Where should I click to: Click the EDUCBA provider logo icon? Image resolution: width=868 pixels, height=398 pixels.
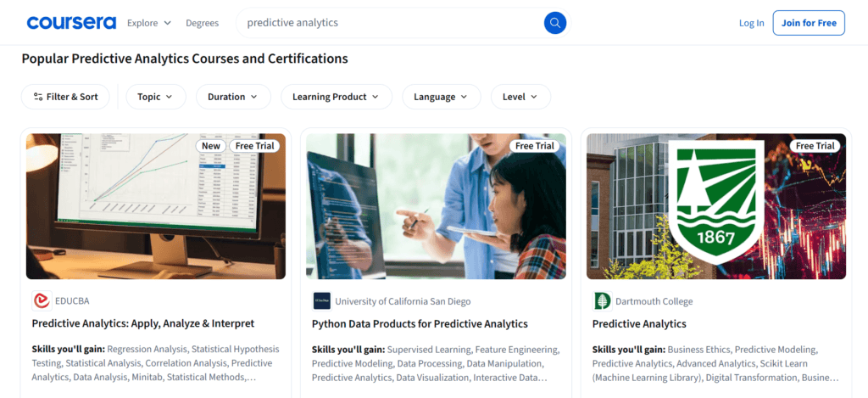(x=42, y=301)
